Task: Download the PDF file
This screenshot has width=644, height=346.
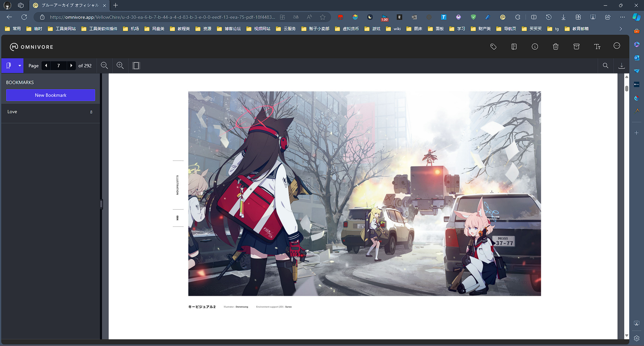Action: tap(622, 66)
